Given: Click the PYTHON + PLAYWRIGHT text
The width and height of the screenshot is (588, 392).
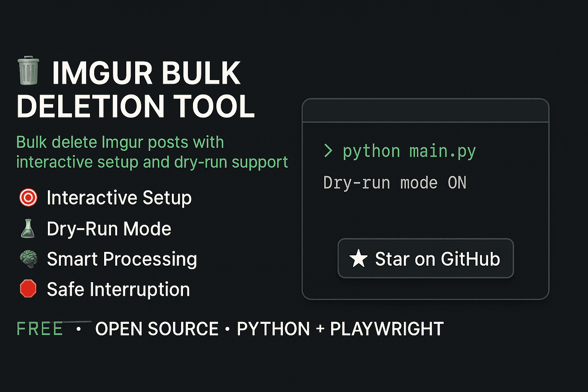Looking at the screenshot, I should pos(340,329).
